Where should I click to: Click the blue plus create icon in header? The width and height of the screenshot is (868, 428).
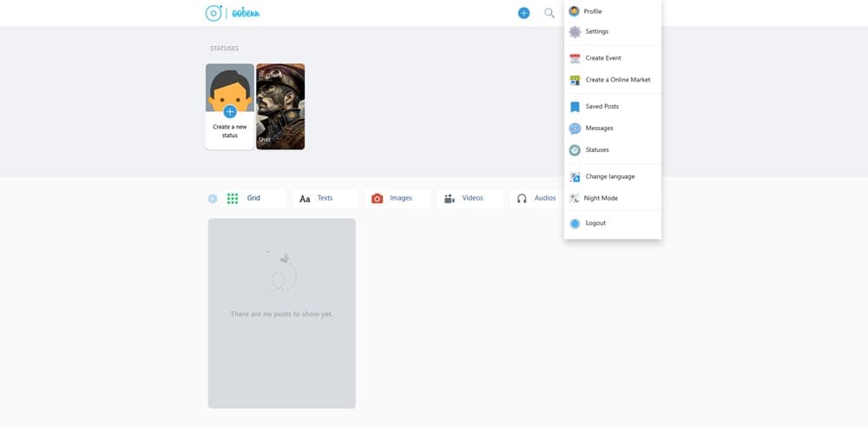(523, 13)
